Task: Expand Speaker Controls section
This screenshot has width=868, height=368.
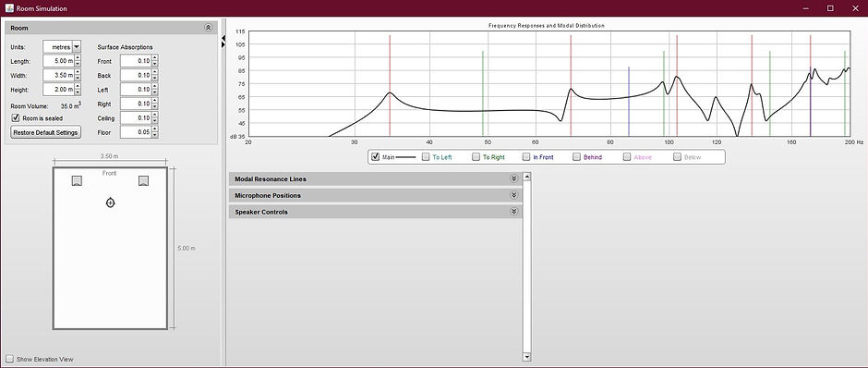Action: pyautogui.click(x=513, y=212)
